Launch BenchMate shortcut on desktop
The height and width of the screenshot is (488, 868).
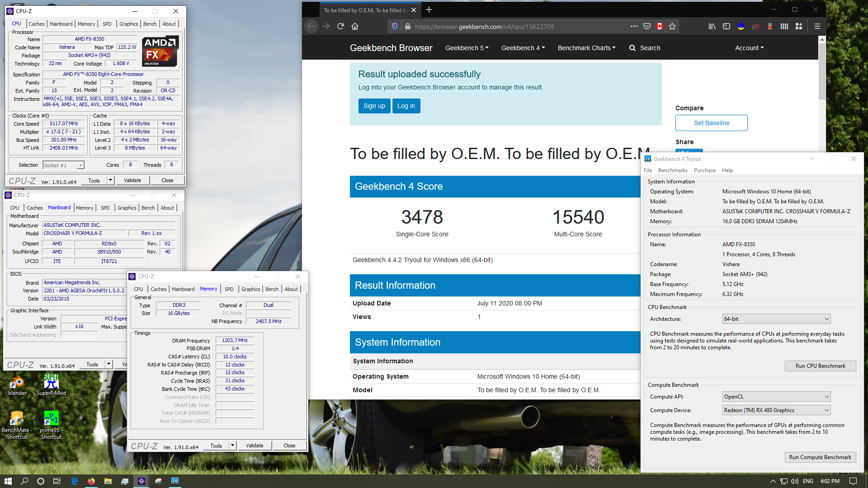[x=17, y=425]
